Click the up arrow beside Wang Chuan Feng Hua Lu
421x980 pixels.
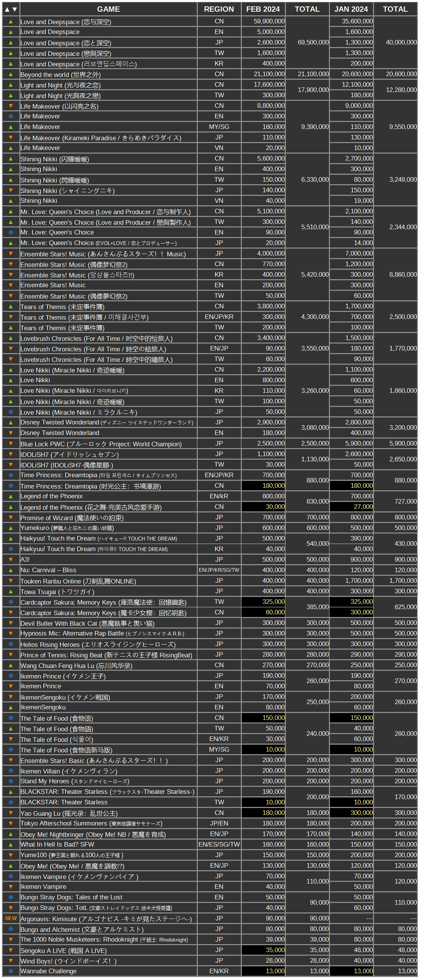(11, 665)
